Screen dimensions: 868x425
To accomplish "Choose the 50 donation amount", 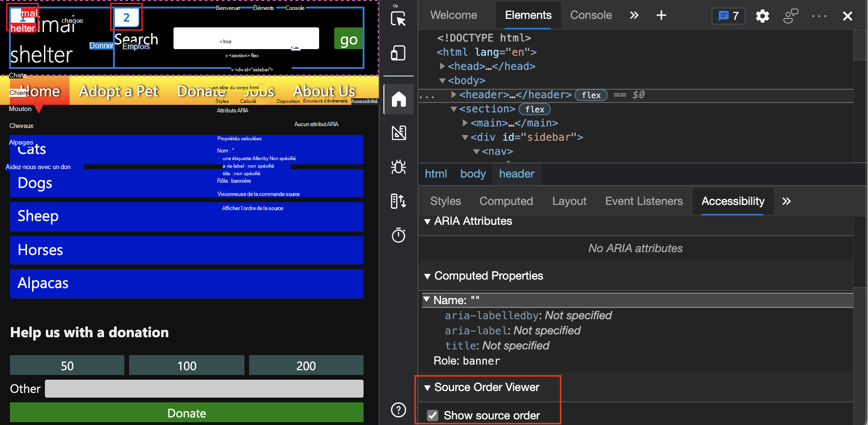I will click(67, 365).
